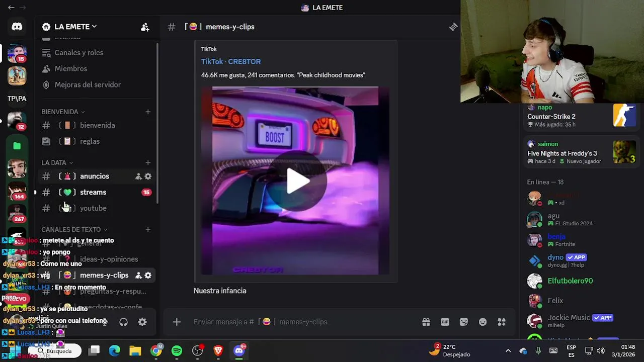
Task: Open the gift icon in message bar
Action: (x=426, y=322)
